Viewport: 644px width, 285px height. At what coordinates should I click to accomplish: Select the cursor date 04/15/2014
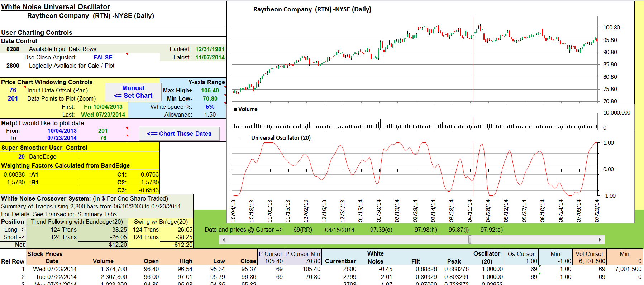[x=339, y=230]
